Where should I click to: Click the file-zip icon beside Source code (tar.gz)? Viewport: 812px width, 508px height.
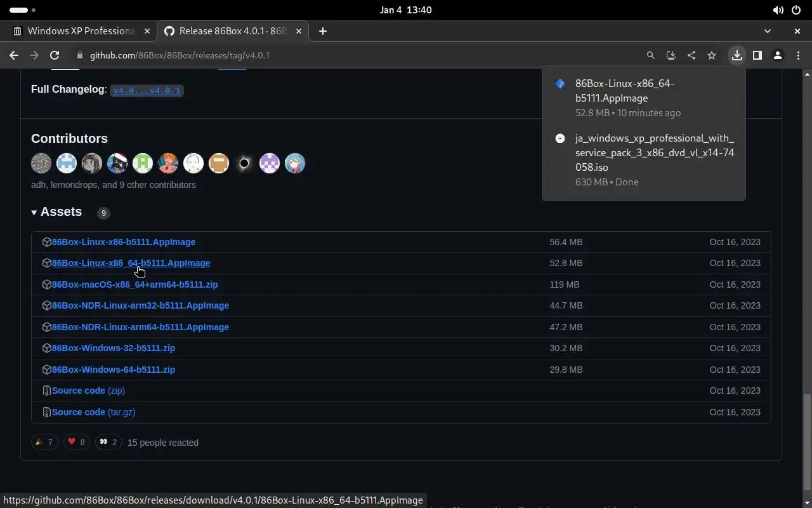click(46, 412)
